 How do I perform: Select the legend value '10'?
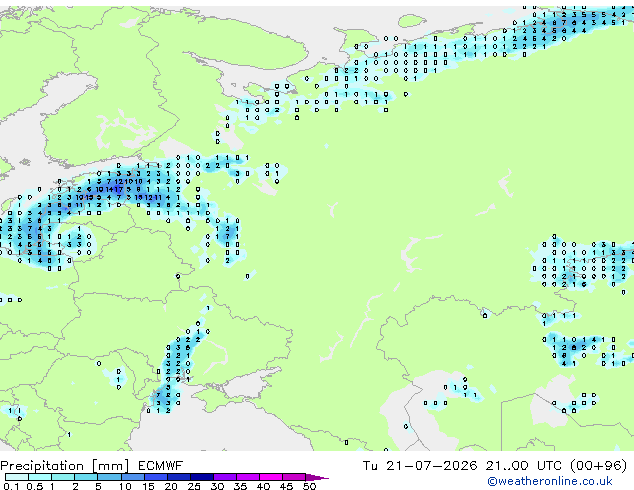click(x=125, y=486)
